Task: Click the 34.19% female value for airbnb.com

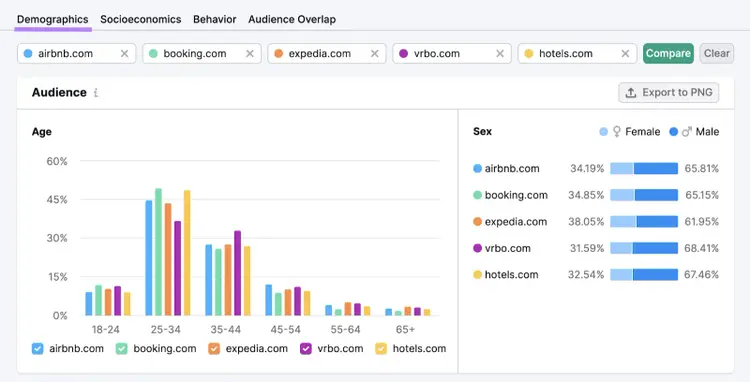Action: point(587,168)
